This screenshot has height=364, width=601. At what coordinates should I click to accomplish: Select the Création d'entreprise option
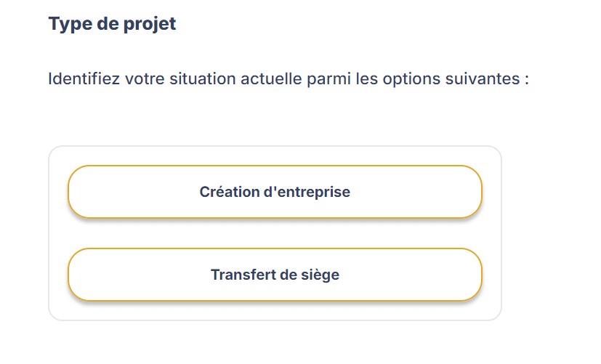click(275, 192)
